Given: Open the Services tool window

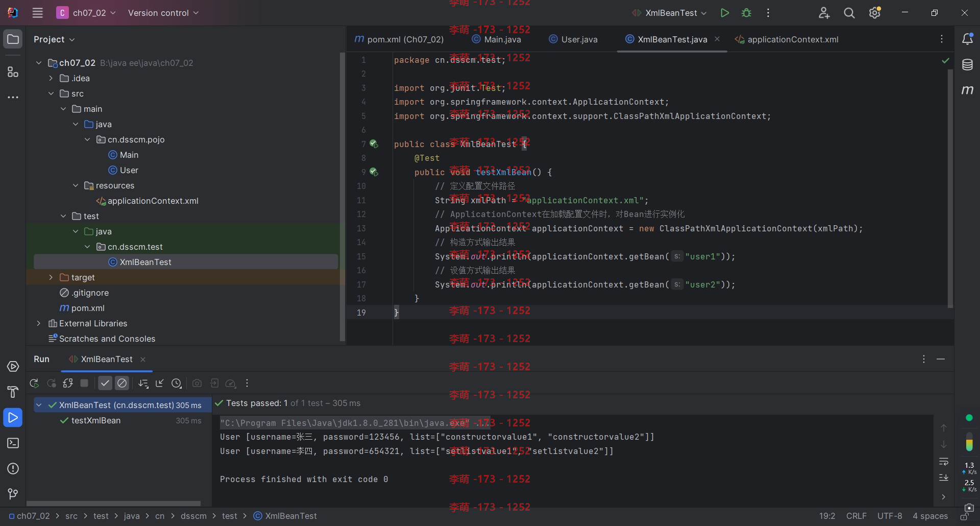Looking at the screenshot, I should (13, 367).
